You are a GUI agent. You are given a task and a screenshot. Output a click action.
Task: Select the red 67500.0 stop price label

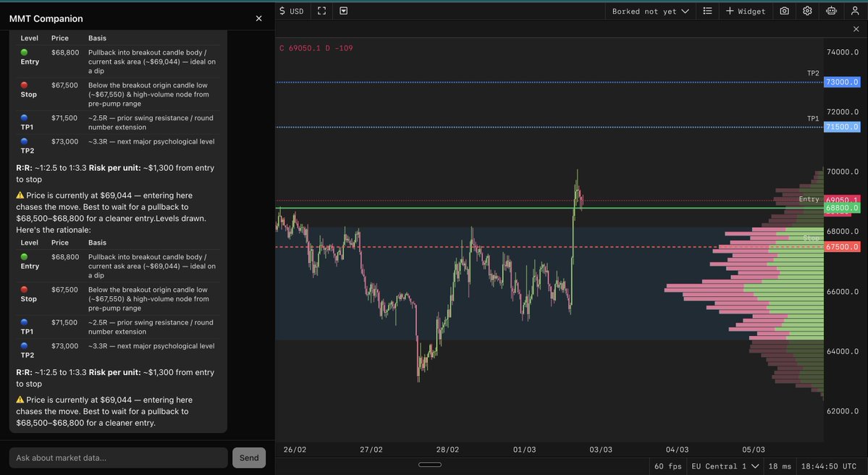842,247
